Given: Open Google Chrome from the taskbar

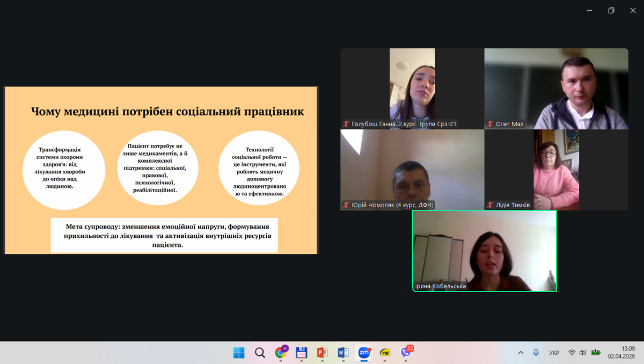Looking at the screenshot, I should coord(281,353).
